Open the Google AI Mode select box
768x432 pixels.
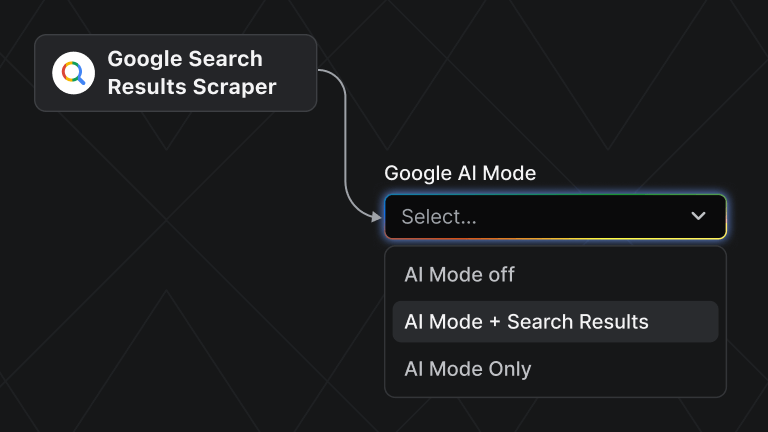[x=555, y=217]
